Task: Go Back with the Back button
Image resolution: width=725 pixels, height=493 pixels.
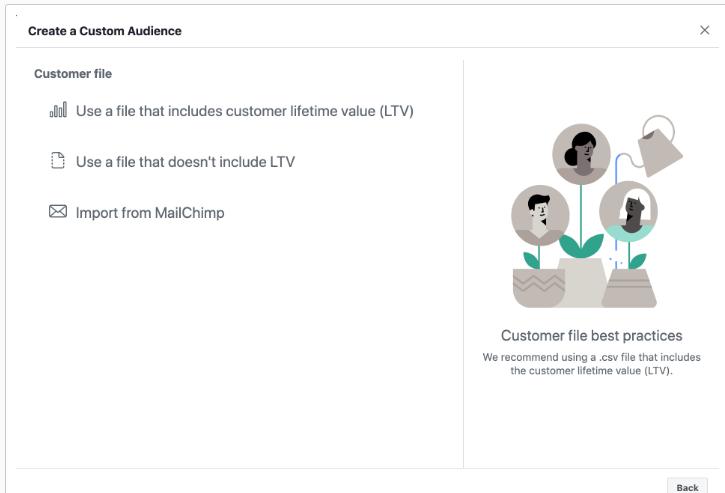Action: pyautogui.click(x=687, y=487)
